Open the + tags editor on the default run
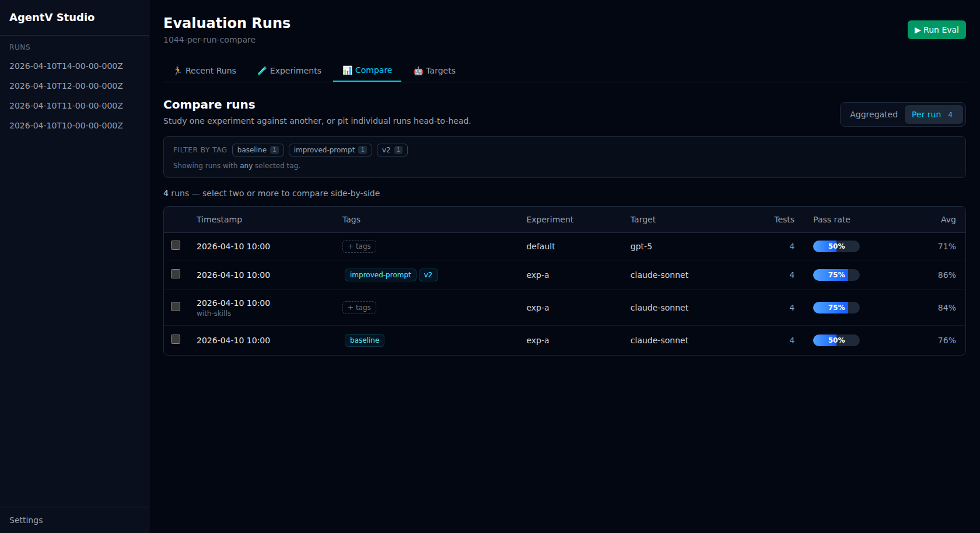 pyautogui.click(x=359, y=246)
